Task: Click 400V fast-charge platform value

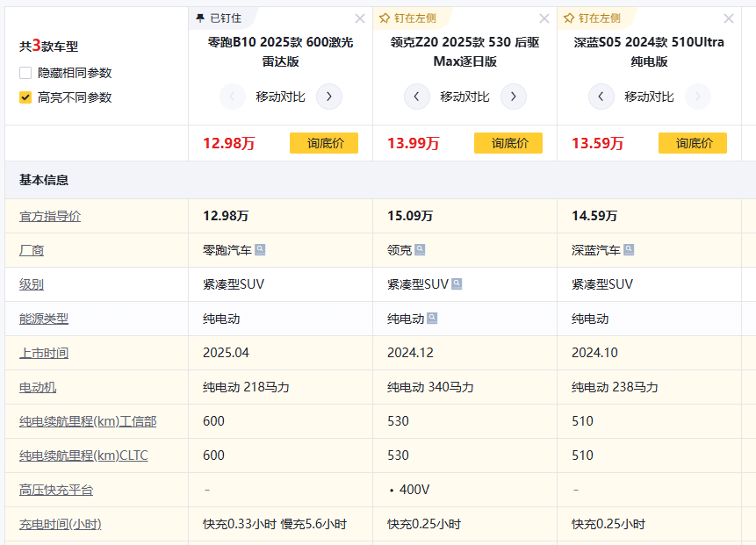Action: [x=414, y=490]
